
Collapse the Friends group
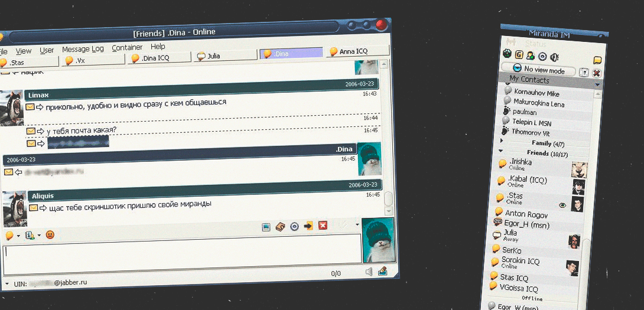(x=501, y=151)
